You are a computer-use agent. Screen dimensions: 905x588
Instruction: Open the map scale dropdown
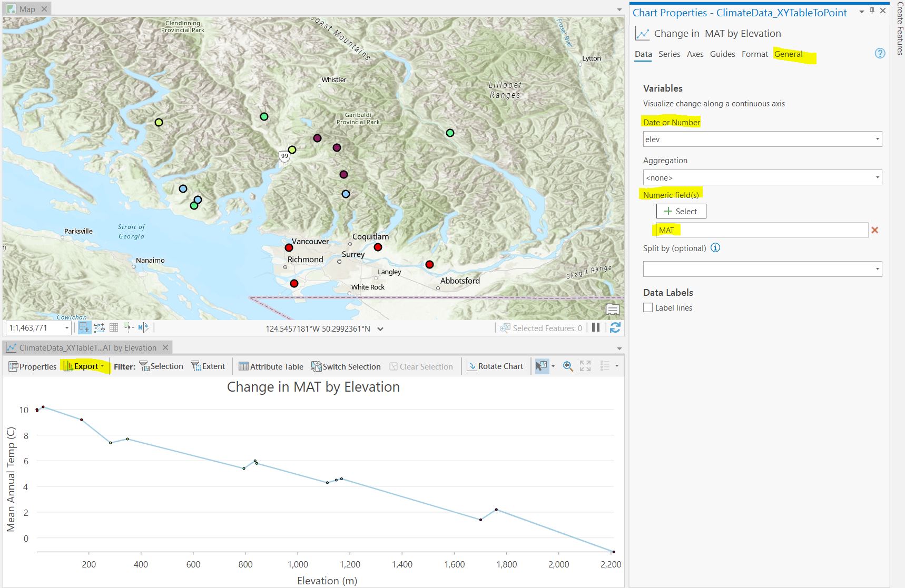pyautogui.click(x=67, y=328)
